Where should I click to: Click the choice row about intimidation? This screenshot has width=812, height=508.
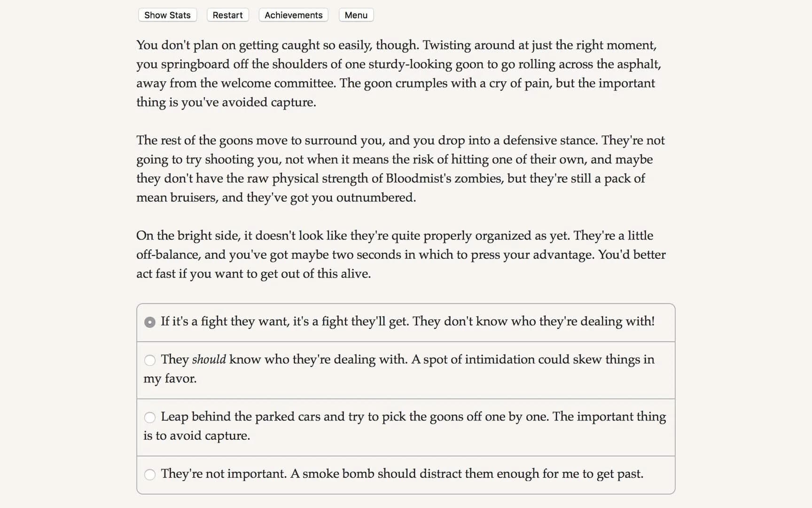[404, 369]
